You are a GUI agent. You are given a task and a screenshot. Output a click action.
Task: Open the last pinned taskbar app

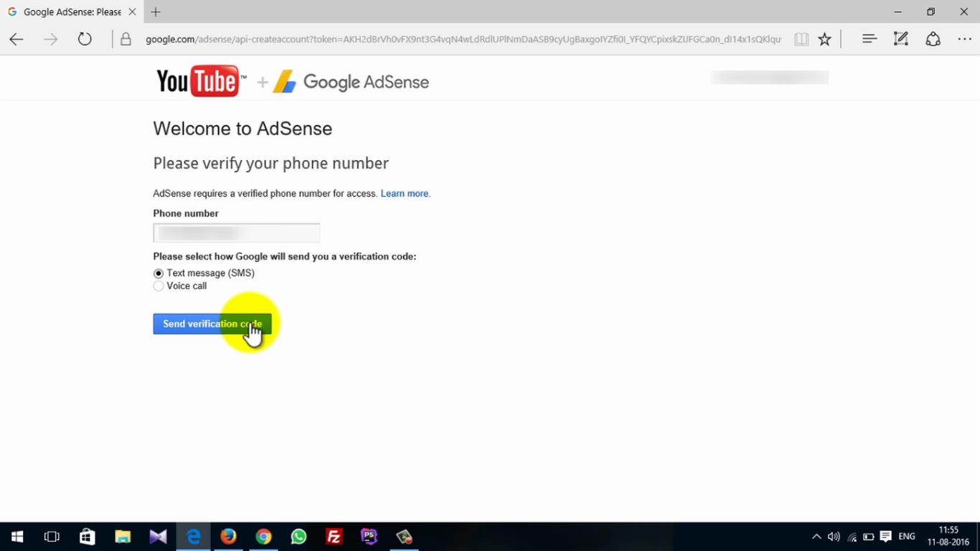[404, 537]
